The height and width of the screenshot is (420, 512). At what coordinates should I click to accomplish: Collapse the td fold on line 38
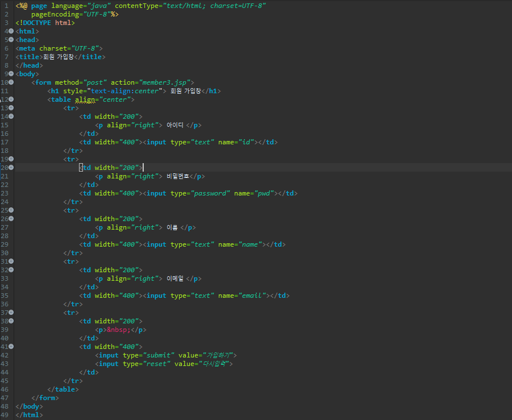[11, 321]
